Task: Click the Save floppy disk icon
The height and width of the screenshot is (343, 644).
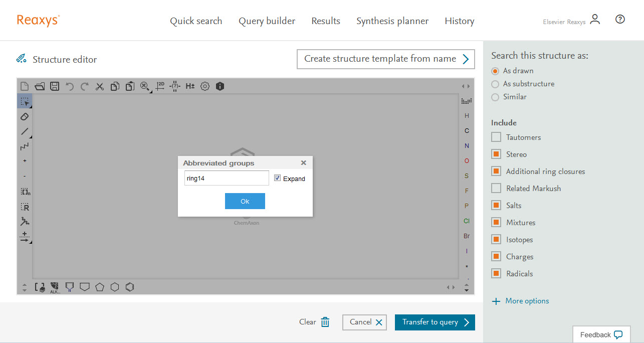Action: [x=55, y=86]
